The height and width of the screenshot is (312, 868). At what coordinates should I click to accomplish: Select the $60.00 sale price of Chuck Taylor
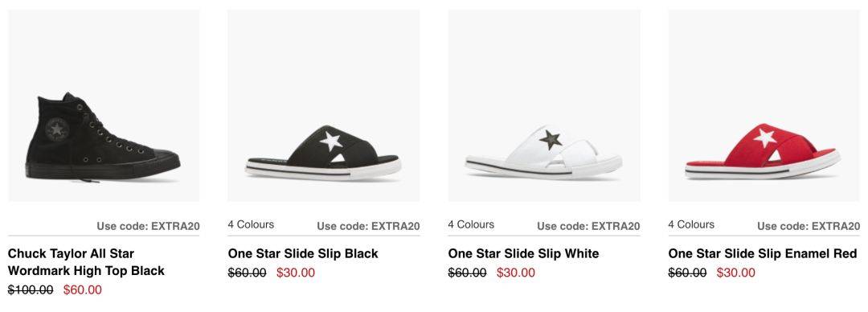click(83, 289)
